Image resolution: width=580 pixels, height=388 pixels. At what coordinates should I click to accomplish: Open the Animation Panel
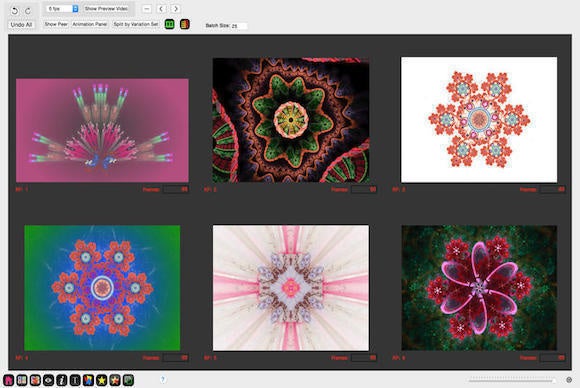pyautogui.click(x=90, y=24)
